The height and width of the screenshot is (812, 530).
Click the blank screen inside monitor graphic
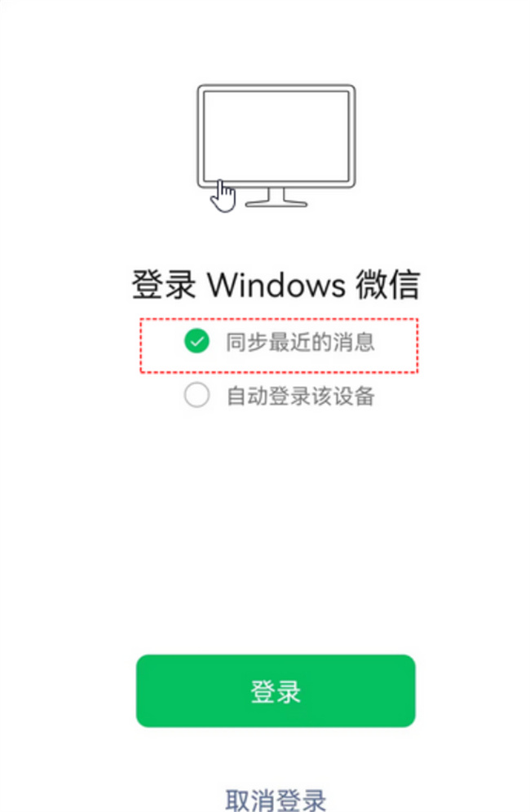click(276, 136)
